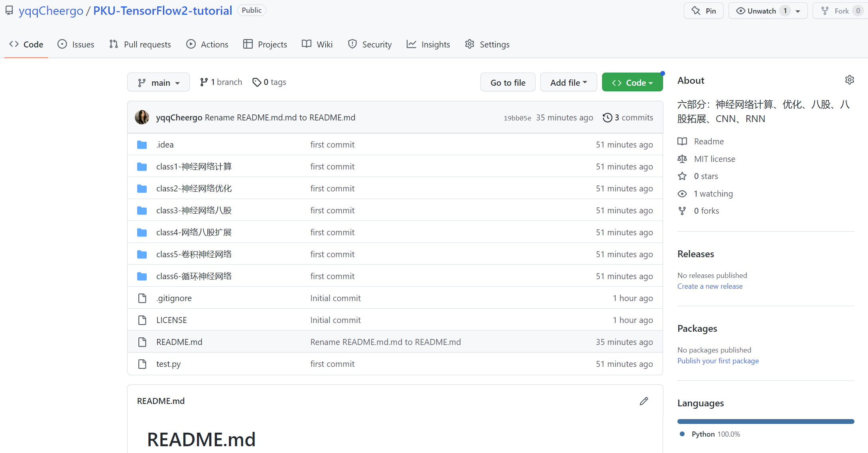The image size is (868, 453).
Task: Click the folder icon for class2-神经网络优化
Action: click(x=142, y=189)
